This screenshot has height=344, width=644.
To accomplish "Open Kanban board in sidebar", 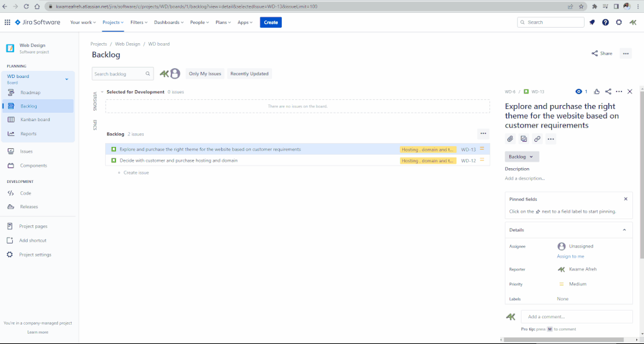I will (x=38, y=120).
